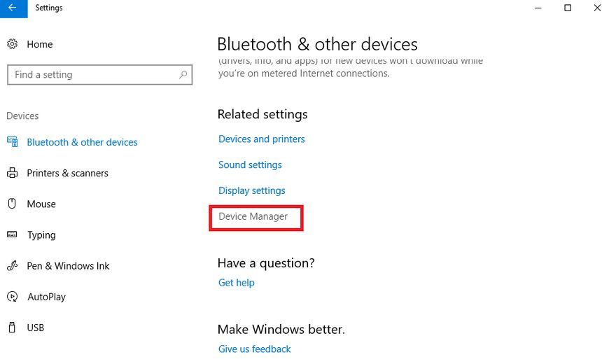Launch Device Manager from related settings
Image resolution: width=602 pixels, height=364 pixels.
coord(253,217)
